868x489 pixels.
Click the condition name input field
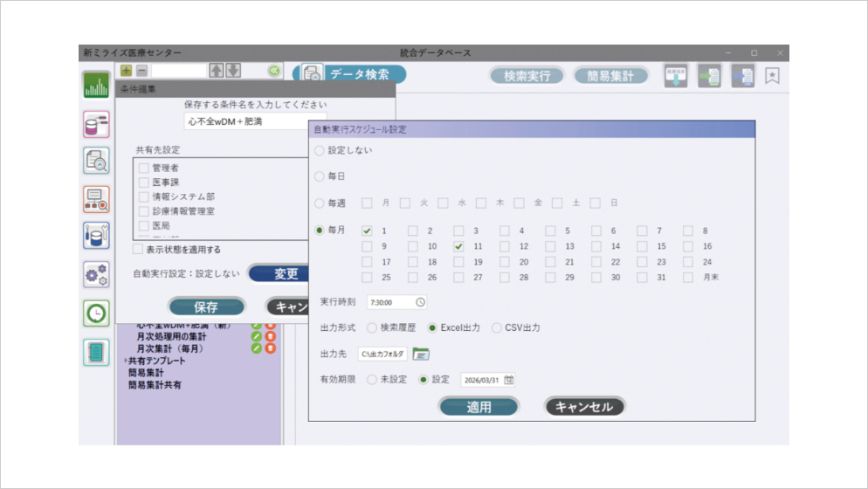[255, 122]
